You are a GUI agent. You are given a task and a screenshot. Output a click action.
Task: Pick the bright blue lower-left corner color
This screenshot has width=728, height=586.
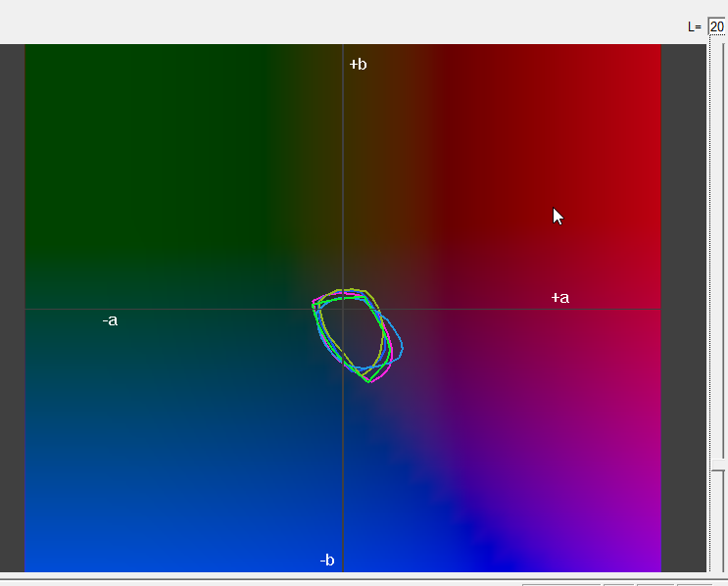click(x=49, y=554)
